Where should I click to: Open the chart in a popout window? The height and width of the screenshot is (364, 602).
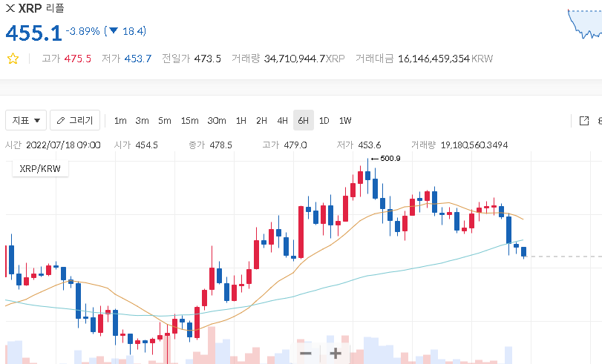[584, 120]
